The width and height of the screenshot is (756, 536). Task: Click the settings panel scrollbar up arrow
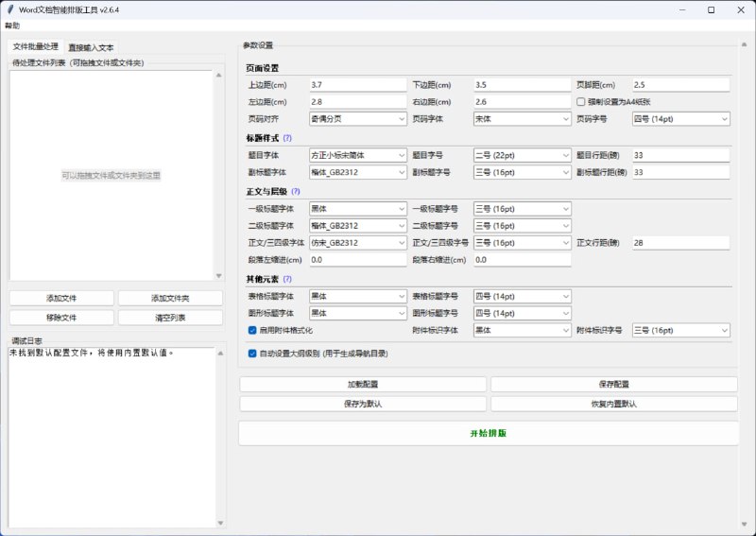[x=744, y=44]
